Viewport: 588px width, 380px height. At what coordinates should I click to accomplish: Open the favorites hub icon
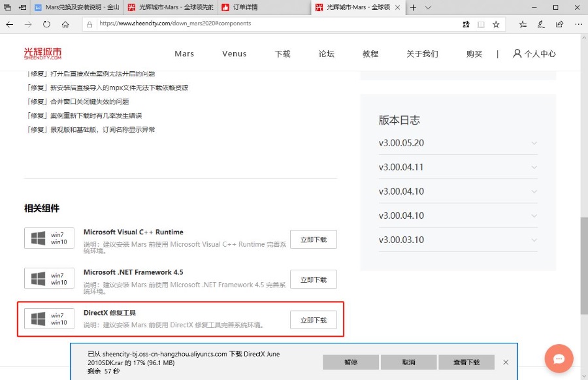click(523, 24)
